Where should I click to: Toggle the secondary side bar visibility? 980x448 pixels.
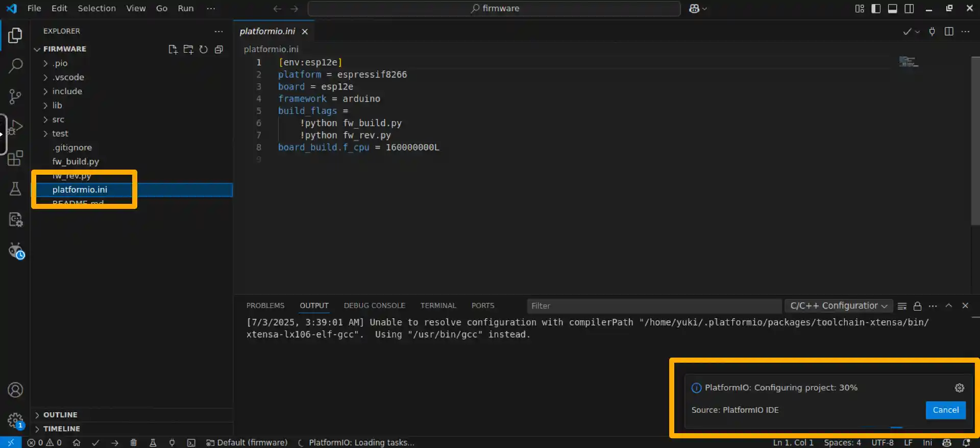pos(909,8)
